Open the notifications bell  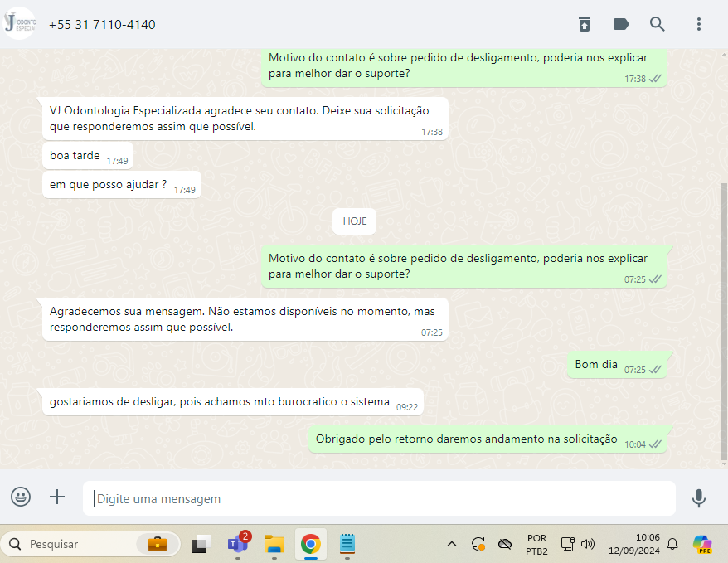[672, 544]
